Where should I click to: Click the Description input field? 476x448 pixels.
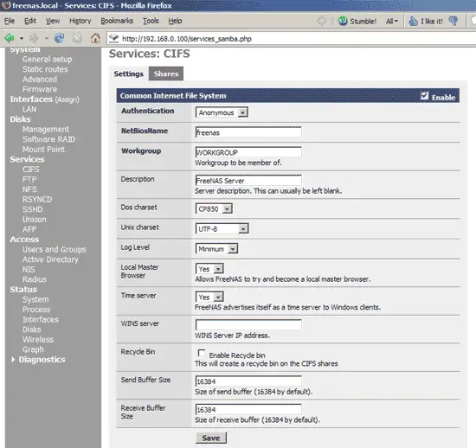(248, 181)
